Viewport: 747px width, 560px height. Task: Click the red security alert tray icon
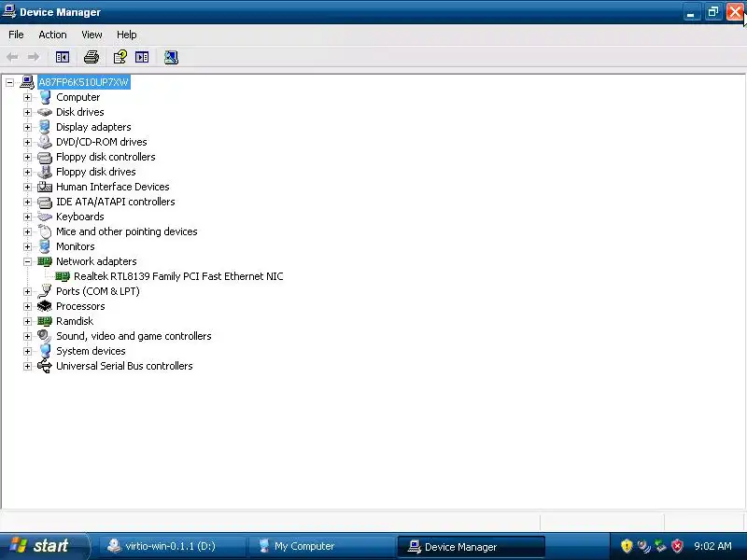point(677,546)
